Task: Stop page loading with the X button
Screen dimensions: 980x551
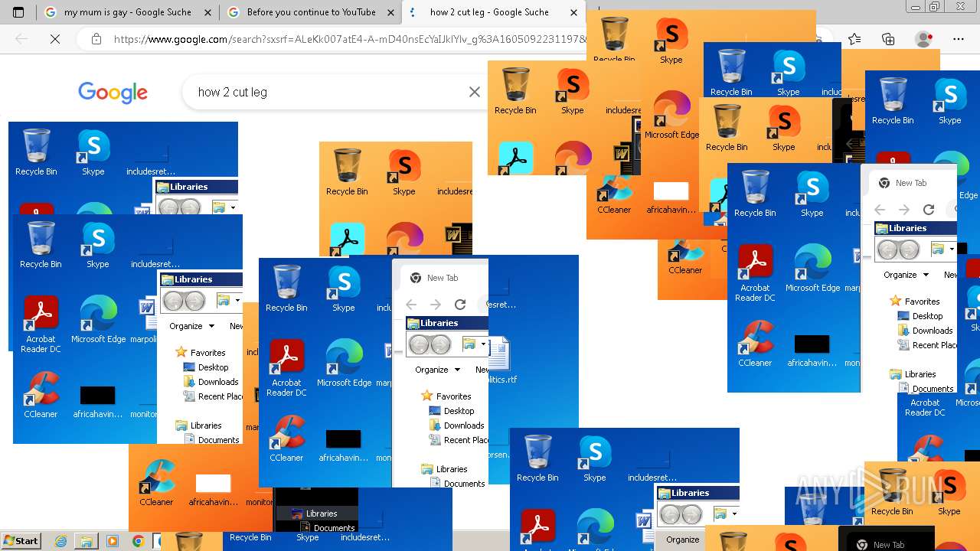Action: pos(54,39)
